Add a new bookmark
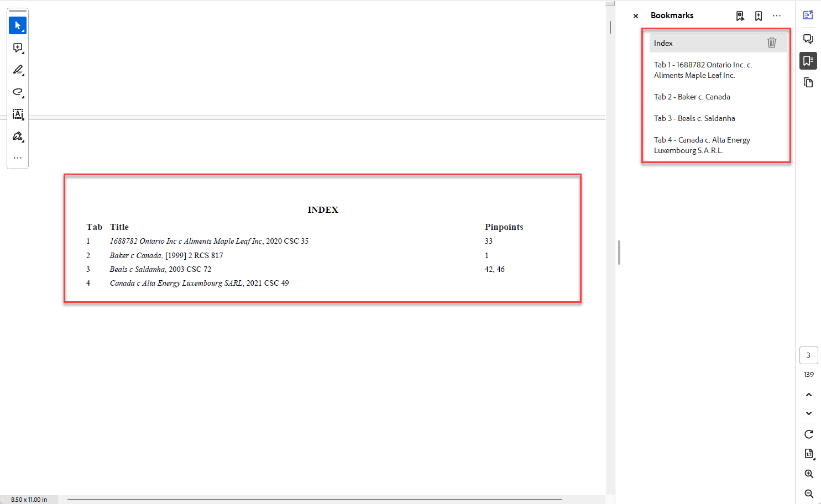821x504 pixels. click(x=759, y=16)
